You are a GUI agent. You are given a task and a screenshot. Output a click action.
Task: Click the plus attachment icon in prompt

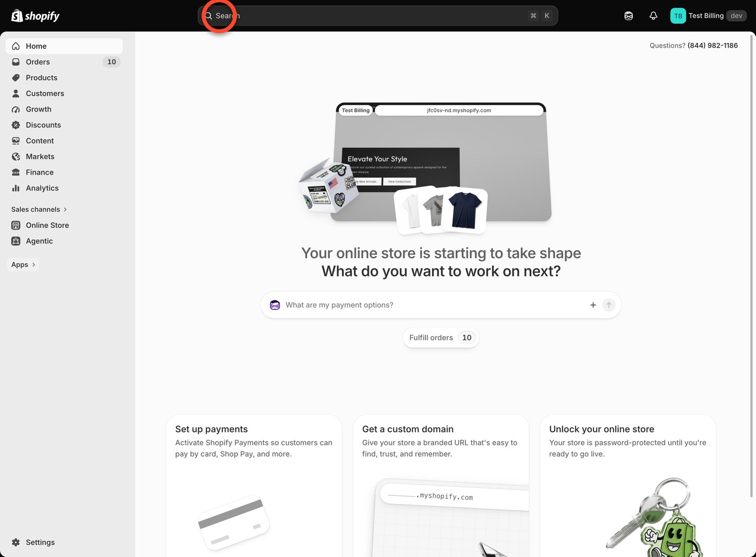coord(593,305)
